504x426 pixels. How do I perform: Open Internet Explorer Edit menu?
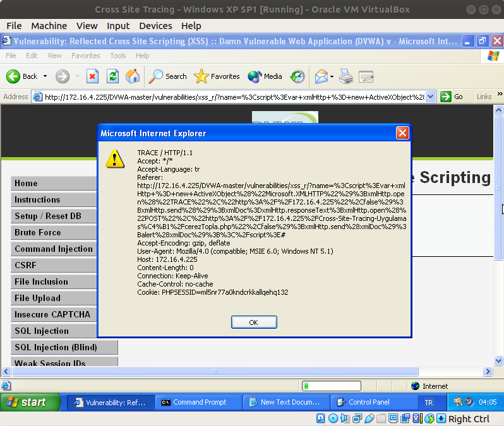pos(32,56)
